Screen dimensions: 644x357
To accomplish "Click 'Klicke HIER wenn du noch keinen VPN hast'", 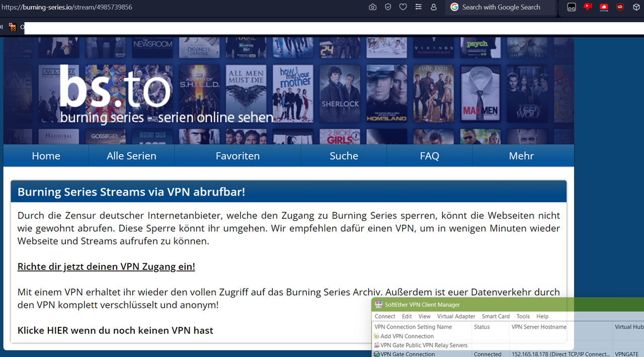I will point(115,330).
